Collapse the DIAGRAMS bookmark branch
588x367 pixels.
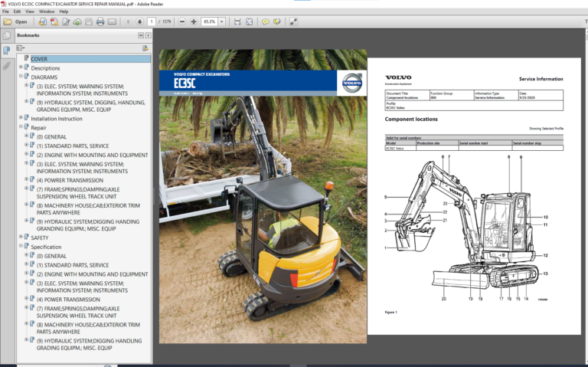click(21, 77)
